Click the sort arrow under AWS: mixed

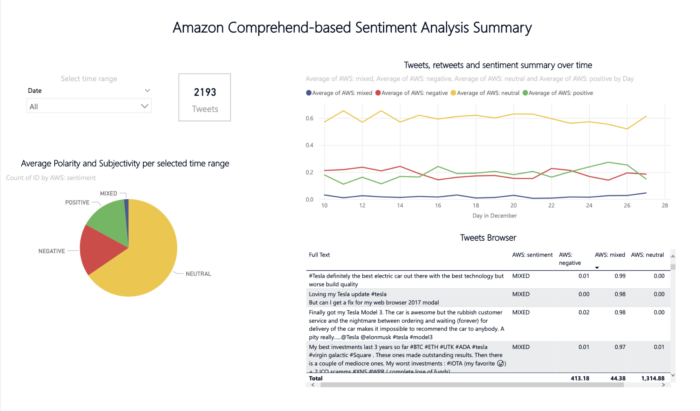click(x=598, y=267)
